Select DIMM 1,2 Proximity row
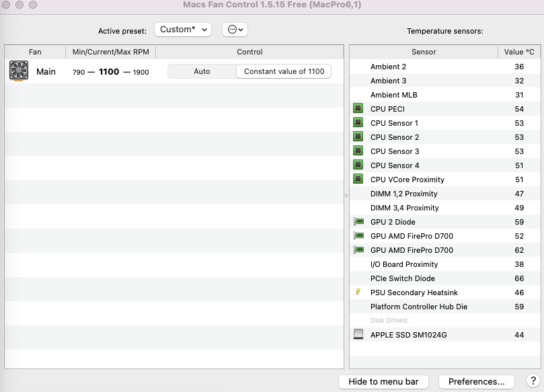The image size is (544, 392). click(445, 194)
